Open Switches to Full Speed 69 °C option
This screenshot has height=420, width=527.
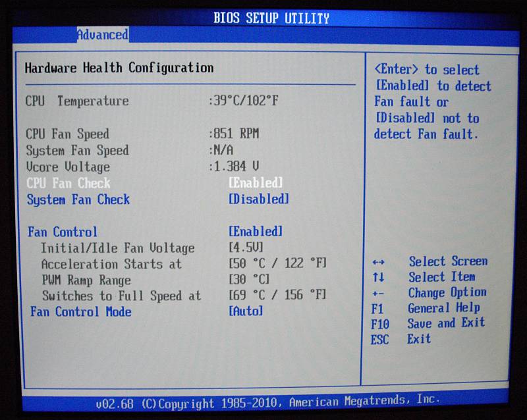pos(277,295)
